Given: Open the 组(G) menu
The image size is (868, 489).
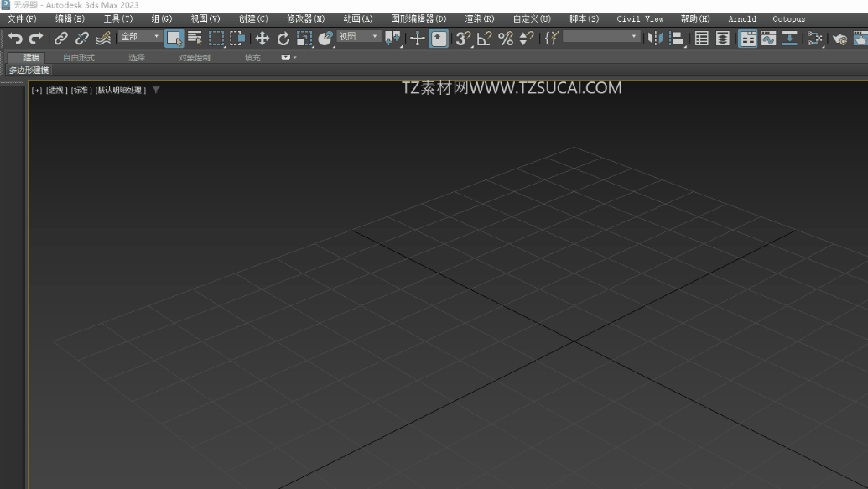Looking at the screenshot, I should [x=162, y=18].
